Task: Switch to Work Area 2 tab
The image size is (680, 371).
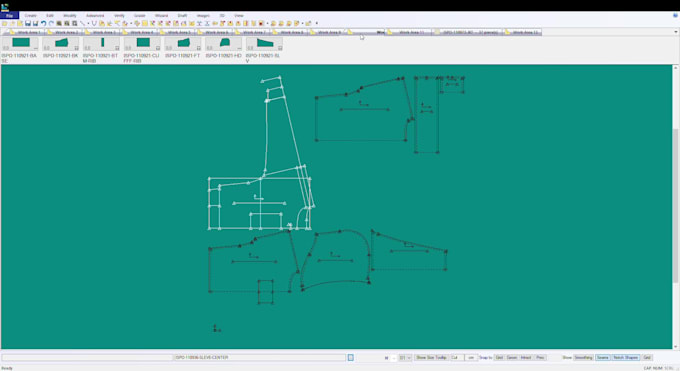Action: [x=63, y=32]
